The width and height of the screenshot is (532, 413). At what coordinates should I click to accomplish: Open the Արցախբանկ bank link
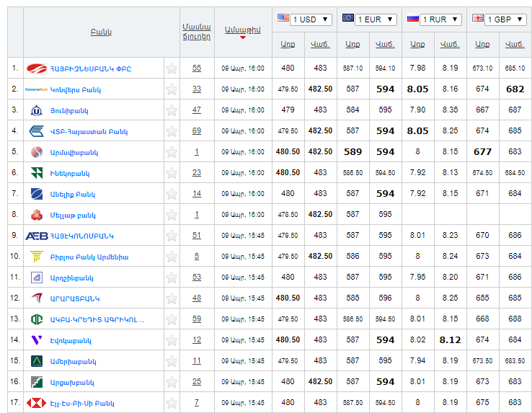pyautogui.click(x=72, y=383)
